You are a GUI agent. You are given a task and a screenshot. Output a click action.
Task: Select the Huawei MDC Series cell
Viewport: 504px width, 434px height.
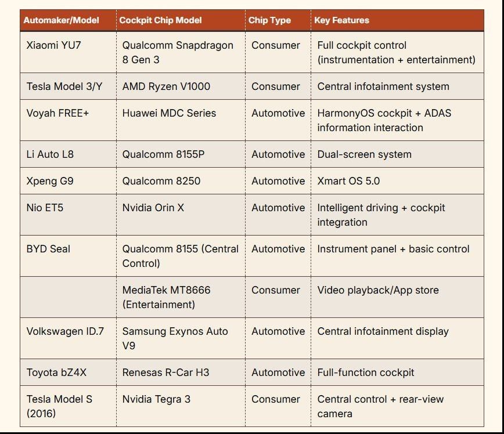pos(181,120)
